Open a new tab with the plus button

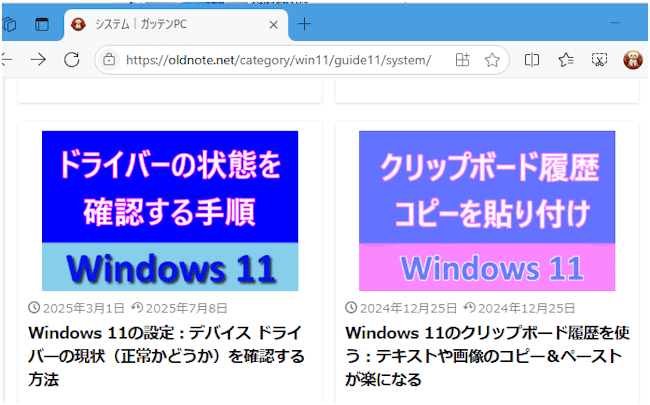click(304, 24)
